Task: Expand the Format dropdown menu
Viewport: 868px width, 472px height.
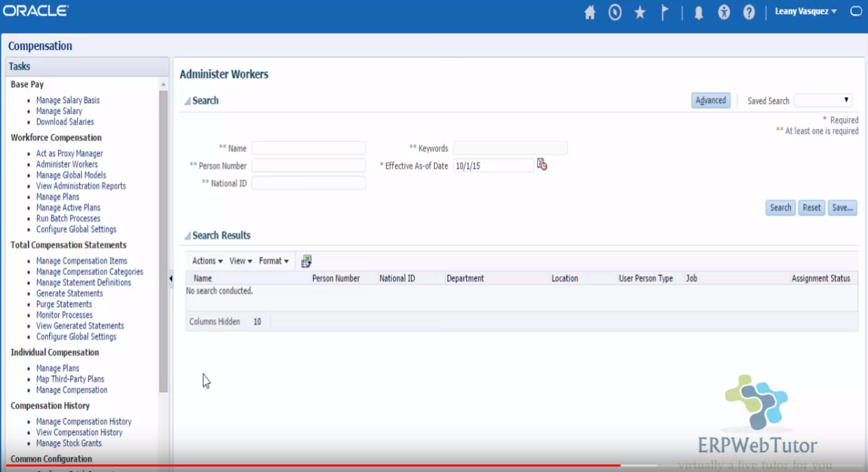Action: pos(274,260)
